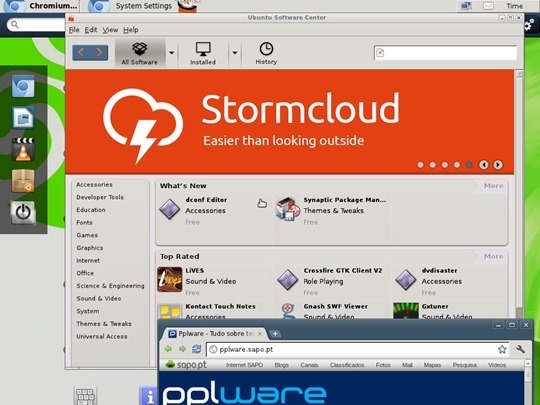The image size is (540, 405).
Task: Launch VLC media player from dock
Action: click(x=23, y=149)
